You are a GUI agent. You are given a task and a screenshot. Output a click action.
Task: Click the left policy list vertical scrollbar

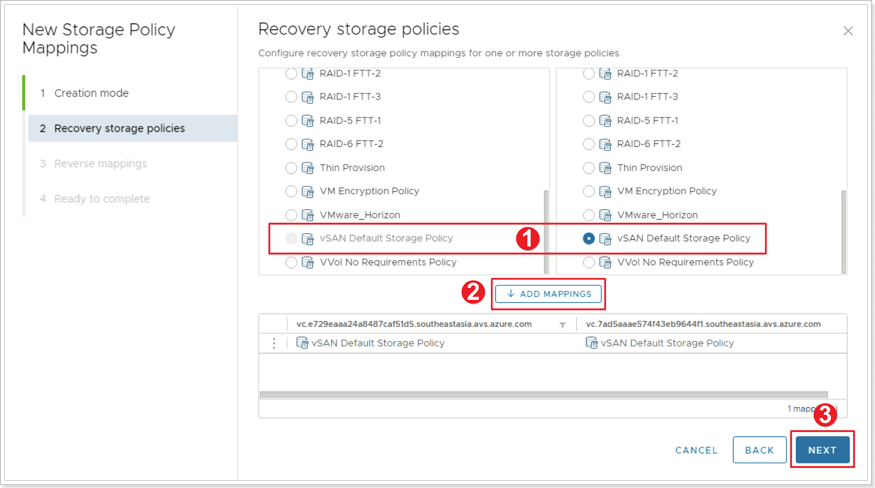(x=546, y=231)
